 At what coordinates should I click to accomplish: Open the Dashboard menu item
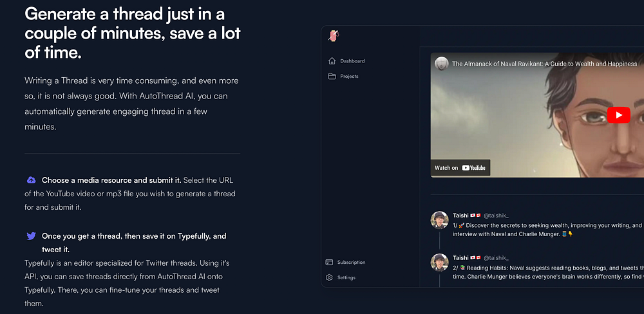pos(346,60)
